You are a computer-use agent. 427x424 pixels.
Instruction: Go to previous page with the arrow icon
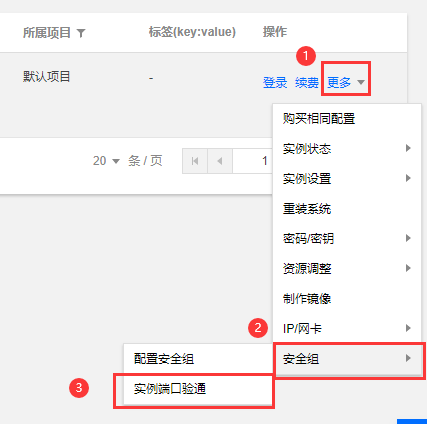click(x=220, y=161)
